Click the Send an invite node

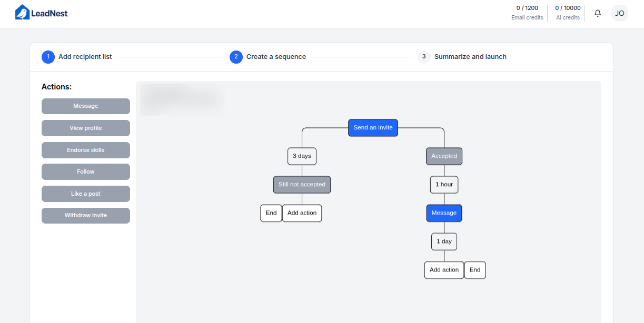(x=373, y=128)
